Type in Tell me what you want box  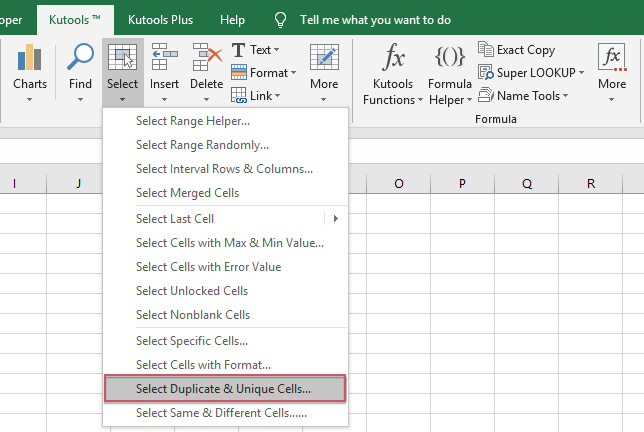(375, 19)
